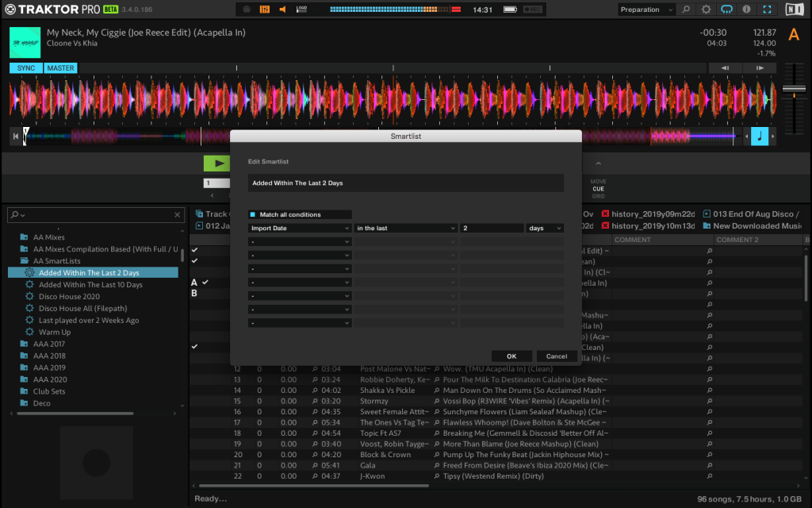This screenshot has width=812, height=508.
Task: Click the battery status icon
Action: pyautogui.click(x=510, y=10)
